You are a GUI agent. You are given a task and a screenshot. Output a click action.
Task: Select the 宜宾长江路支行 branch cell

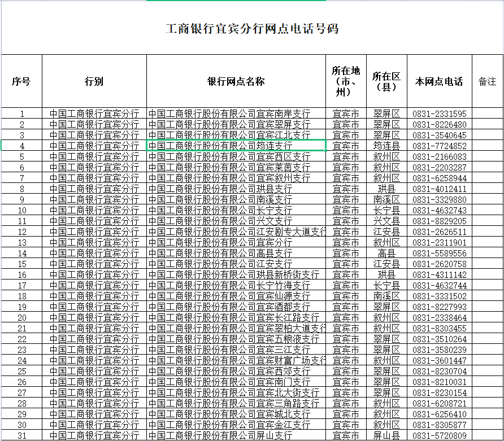tap(236, 318)
